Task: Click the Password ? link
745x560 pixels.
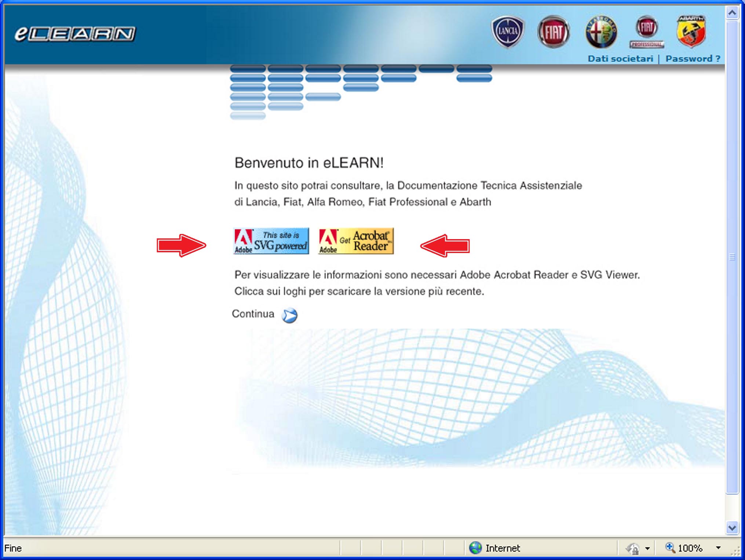Action: (x=693, y=59)
